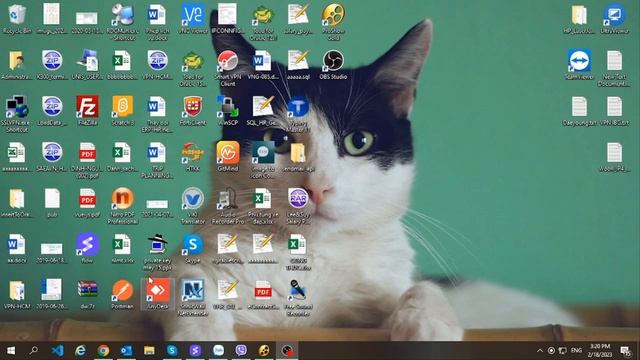Launch Smart VPN Client shortcut

coord(228,68)
